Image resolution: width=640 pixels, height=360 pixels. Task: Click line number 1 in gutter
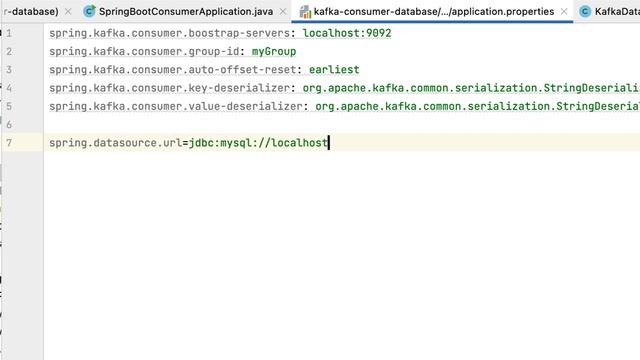[x=9, y=33]
